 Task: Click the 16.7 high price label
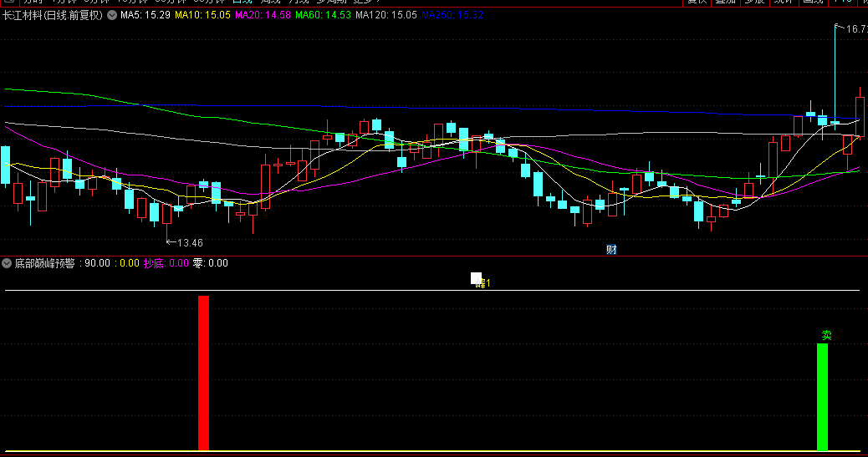click(857, 29)
